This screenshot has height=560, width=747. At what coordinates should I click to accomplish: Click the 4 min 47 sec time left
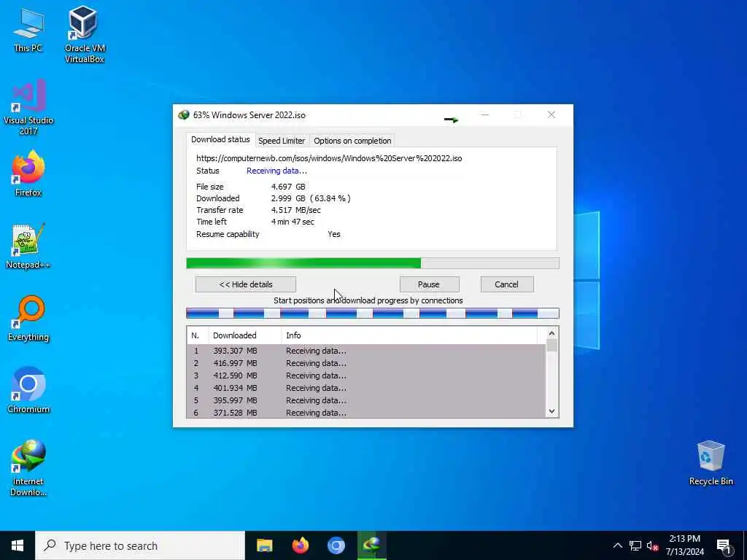(293, 222)
